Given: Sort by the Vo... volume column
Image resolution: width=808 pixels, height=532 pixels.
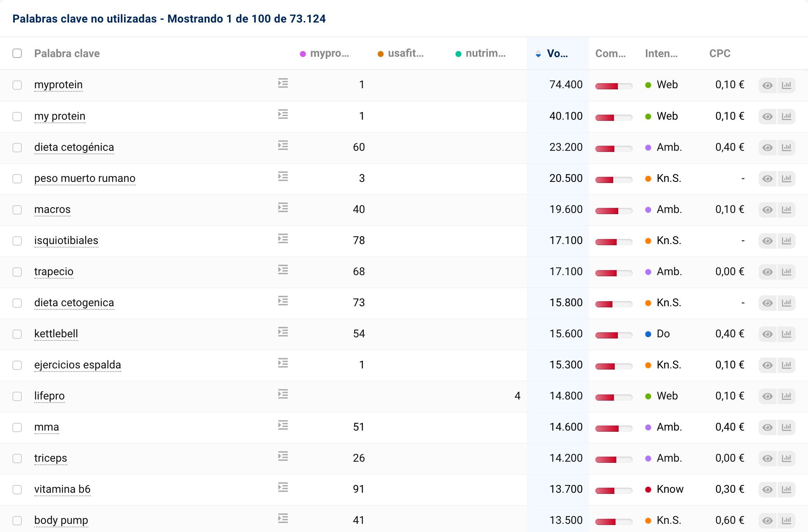Looking at the screenshot, I should pyautogui.click(x=557, y=54).
